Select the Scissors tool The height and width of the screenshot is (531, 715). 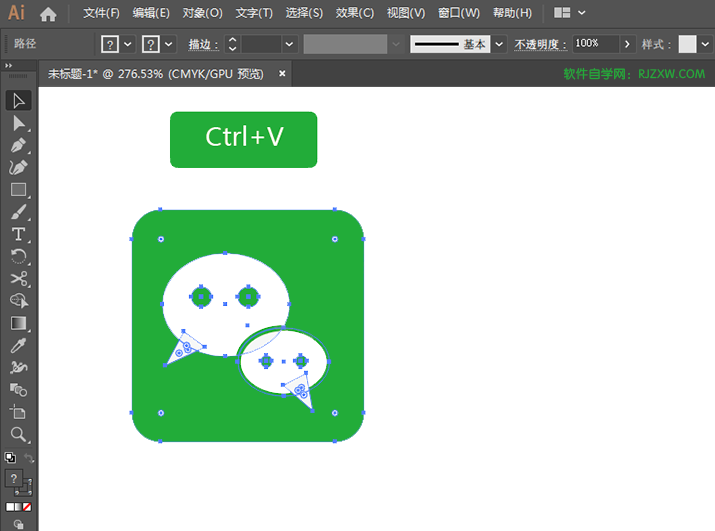[18, 279]
